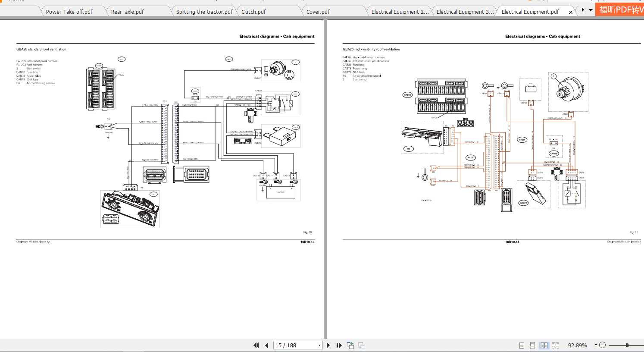Image resolution: width=644 pixels, height=352 pixels.
Task: Click the orange Foxit PDF convert banner
Action: coord(619,9)
